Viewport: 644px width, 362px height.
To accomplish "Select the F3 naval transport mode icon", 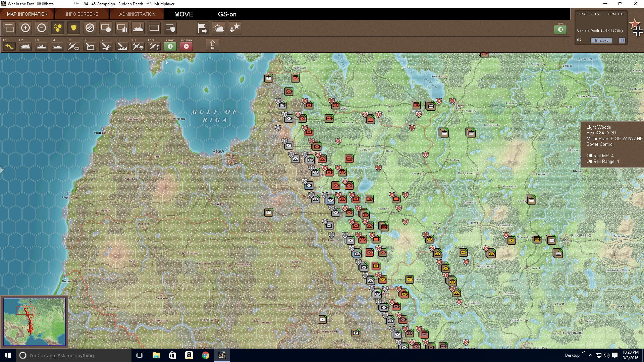I will pyautogui.click(x=41, y=46).
